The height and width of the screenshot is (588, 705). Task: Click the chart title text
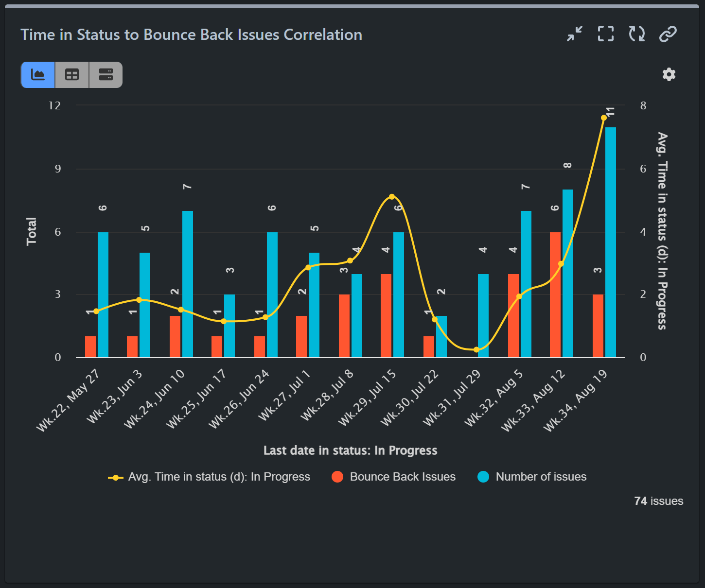coord(191,35)
